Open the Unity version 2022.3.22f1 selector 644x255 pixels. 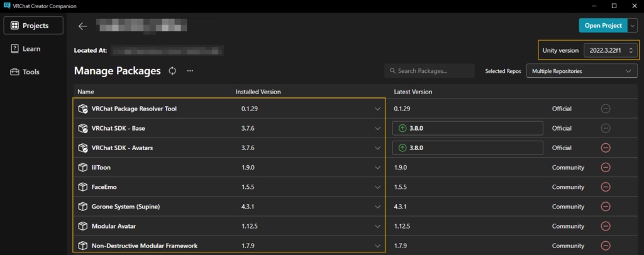(x=611, y=50)
